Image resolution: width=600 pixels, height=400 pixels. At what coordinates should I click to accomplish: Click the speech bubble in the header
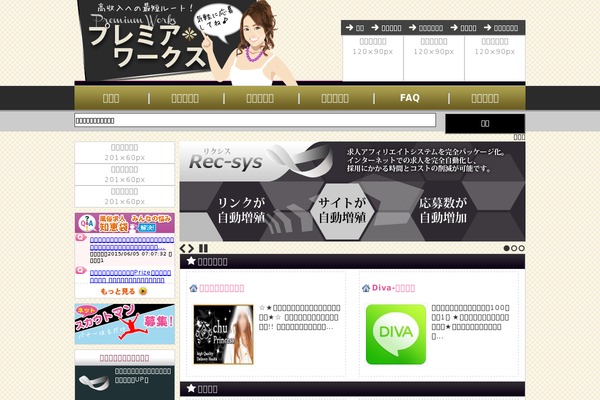(218, 22)
